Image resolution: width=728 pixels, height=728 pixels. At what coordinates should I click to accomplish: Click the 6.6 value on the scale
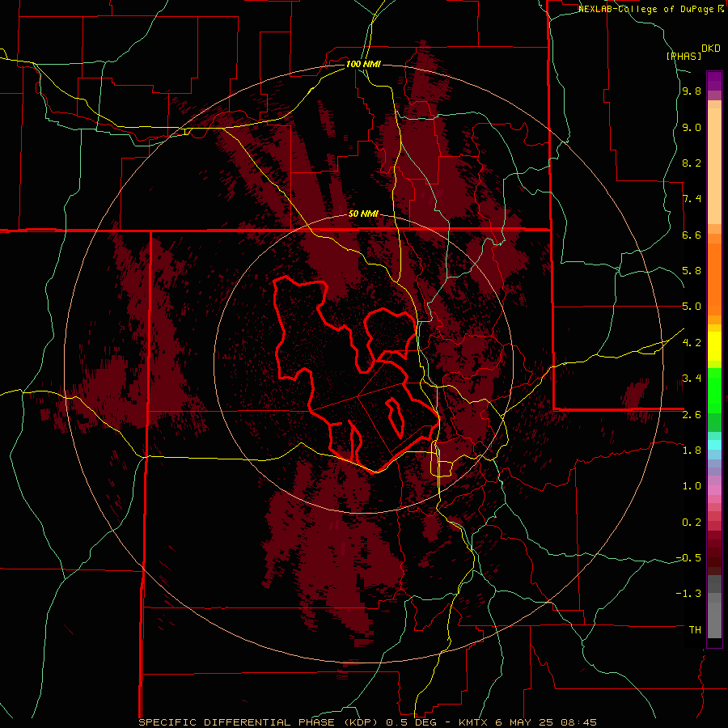click(x=692, y=235)
